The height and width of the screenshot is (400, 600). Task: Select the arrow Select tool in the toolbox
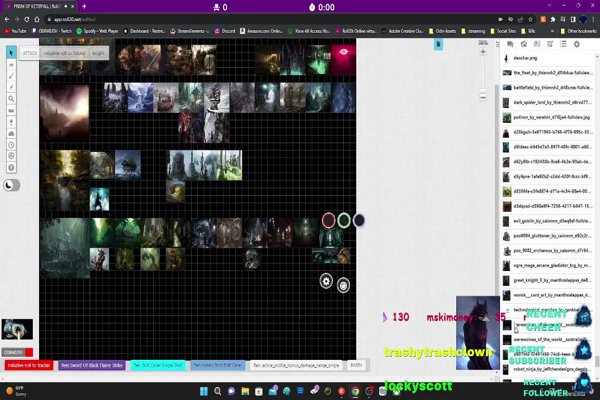tap(11, 52)
